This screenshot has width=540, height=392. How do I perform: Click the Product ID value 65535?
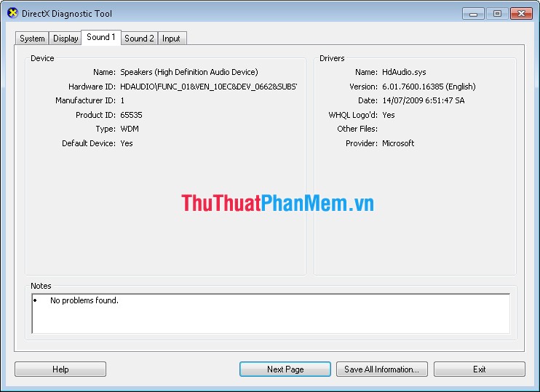131,115
